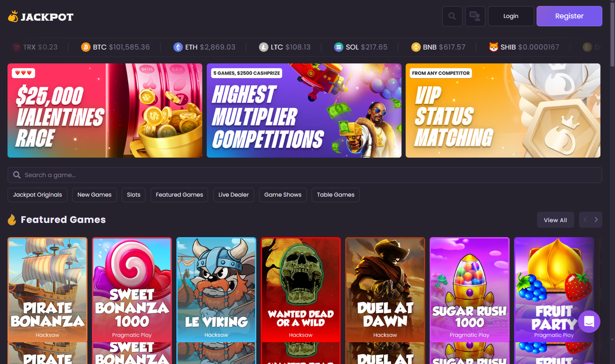Click the Login button

pos(511,16)
